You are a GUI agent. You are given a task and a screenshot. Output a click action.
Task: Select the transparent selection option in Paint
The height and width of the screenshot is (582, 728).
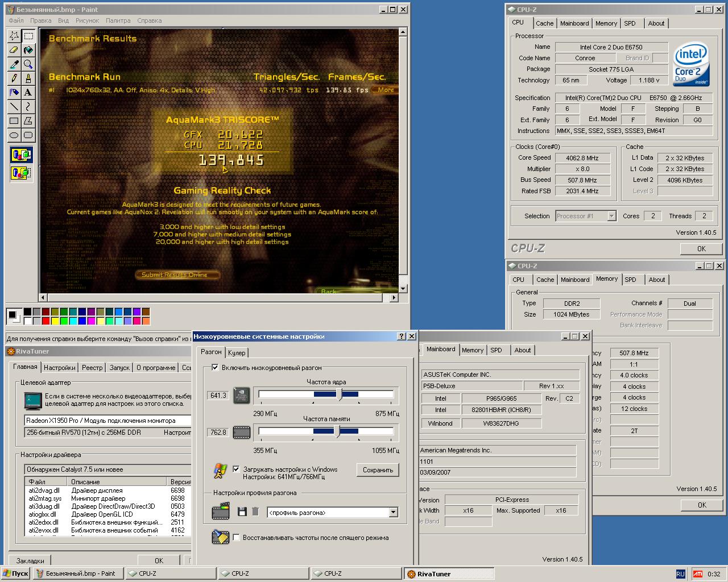pos(22,173)
